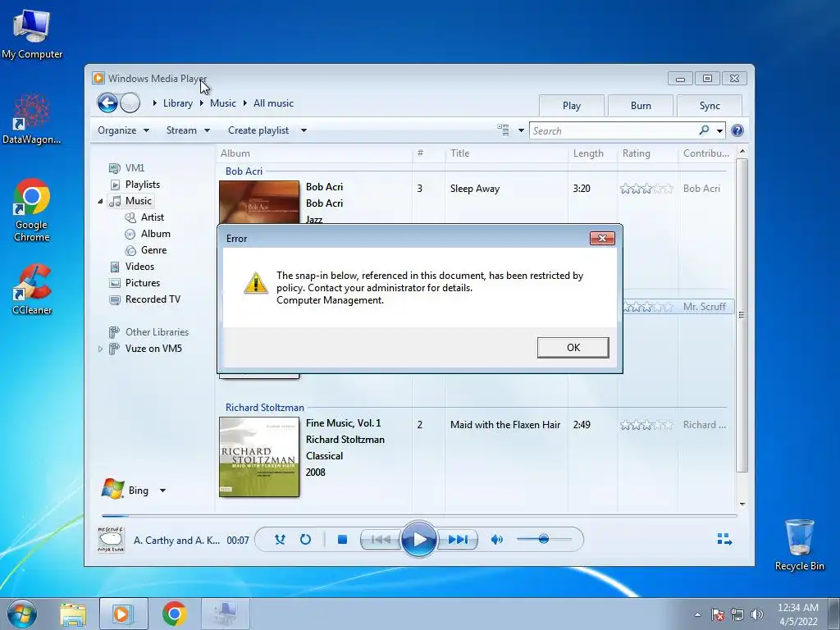Viewport: 840px width, 630px height.
Task: Click the large Play button
Action: point(419,540)
